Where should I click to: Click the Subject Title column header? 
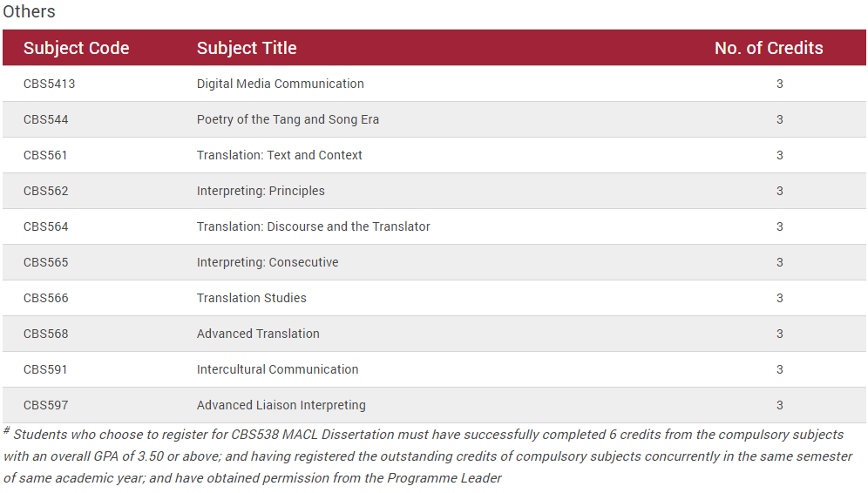pos(247,48)
